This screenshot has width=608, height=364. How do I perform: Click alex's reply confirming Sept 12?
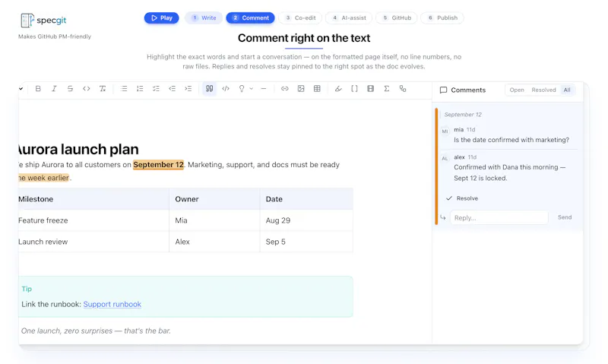click(509, 173)
